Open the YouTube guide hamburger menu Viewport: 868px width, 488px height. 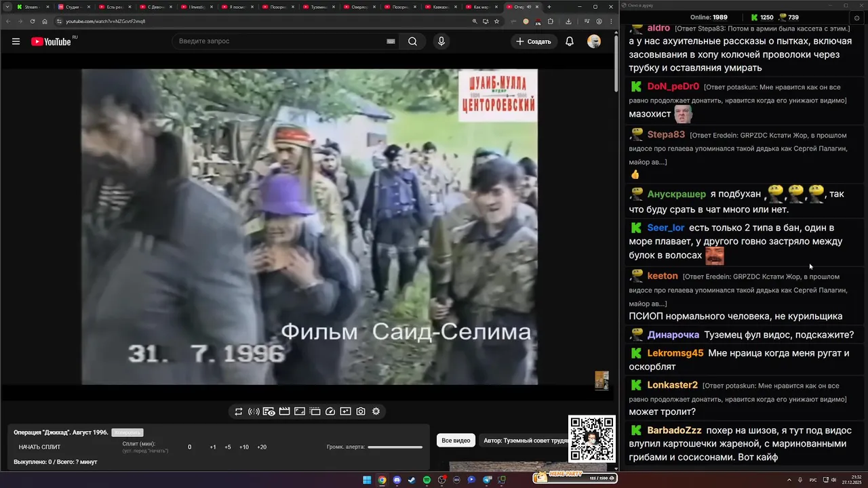[x=16, y=41]
